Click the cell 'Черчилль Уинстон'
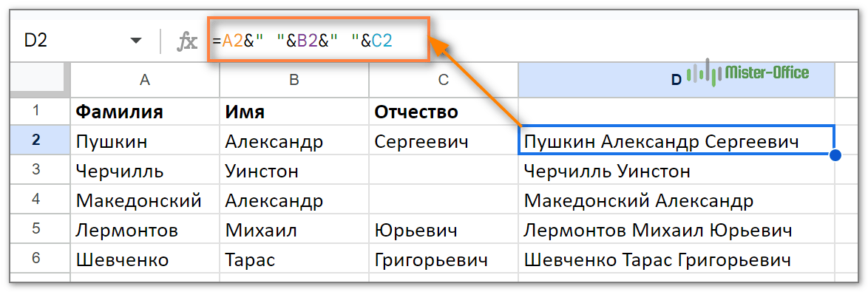Screen dimensions: 868x292 (x=677, y=170)
